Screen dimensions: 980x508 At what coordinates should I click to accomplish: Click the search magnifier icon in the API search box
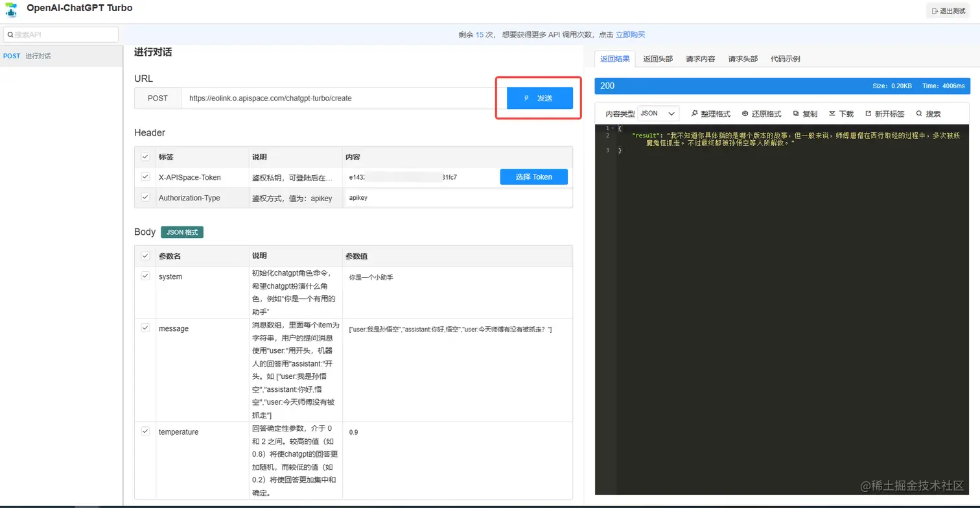(x=10, y=35)
